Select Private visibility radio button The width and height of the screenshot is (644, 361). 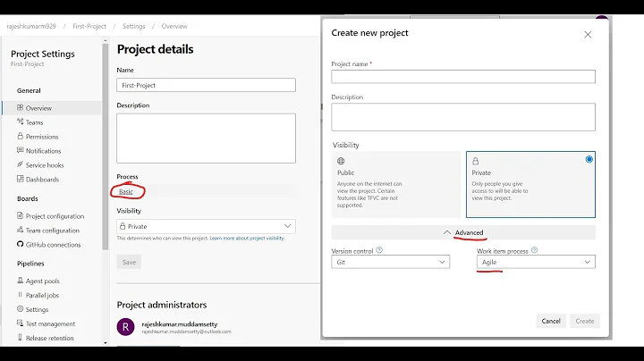pyautogui.click(x=589, y=159)
